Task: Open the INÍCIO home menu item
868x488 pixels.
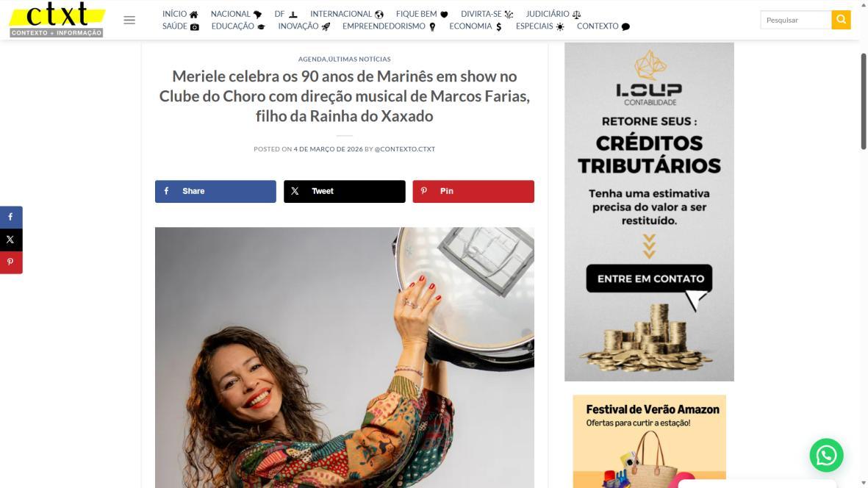Action: pos(180,14)
